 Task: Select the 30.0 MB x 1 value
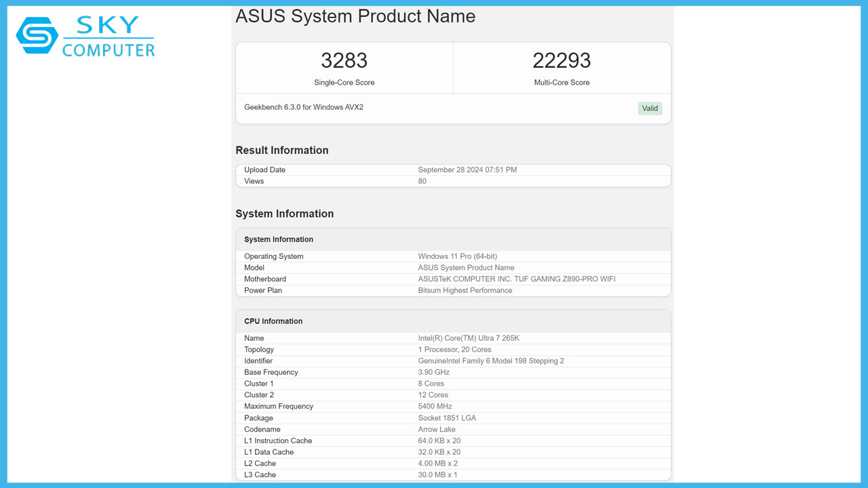coord(438,475)
